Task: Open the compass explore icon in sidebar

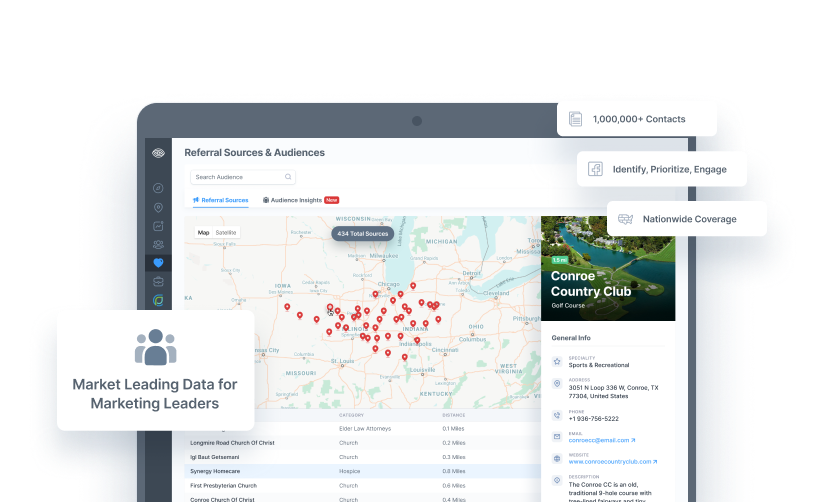Action: [158, 188]
